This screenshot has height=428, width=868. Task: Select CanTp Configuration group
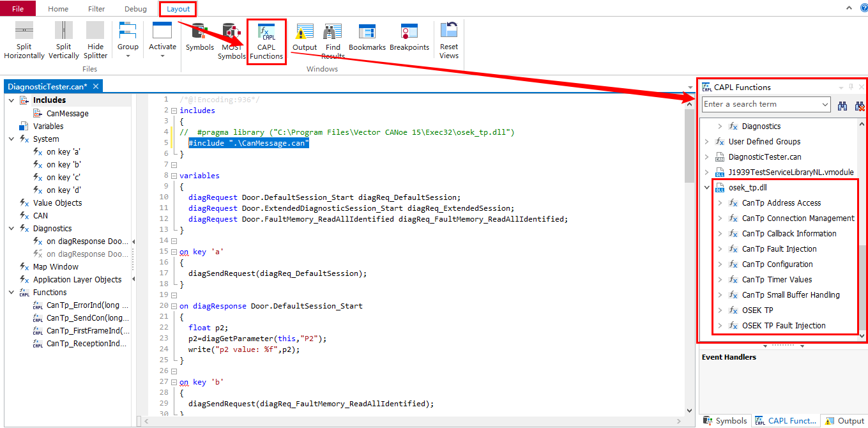pos(777,264)
